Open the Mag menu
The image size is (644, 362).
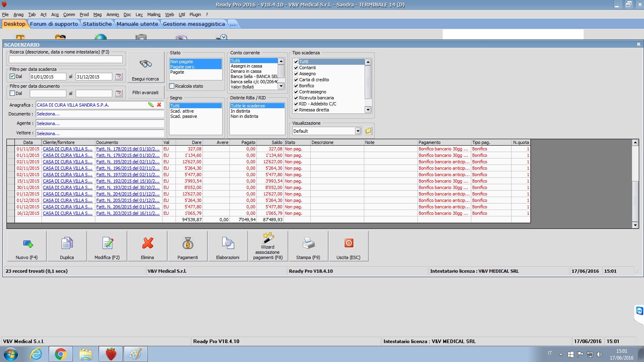pos(97,14)
